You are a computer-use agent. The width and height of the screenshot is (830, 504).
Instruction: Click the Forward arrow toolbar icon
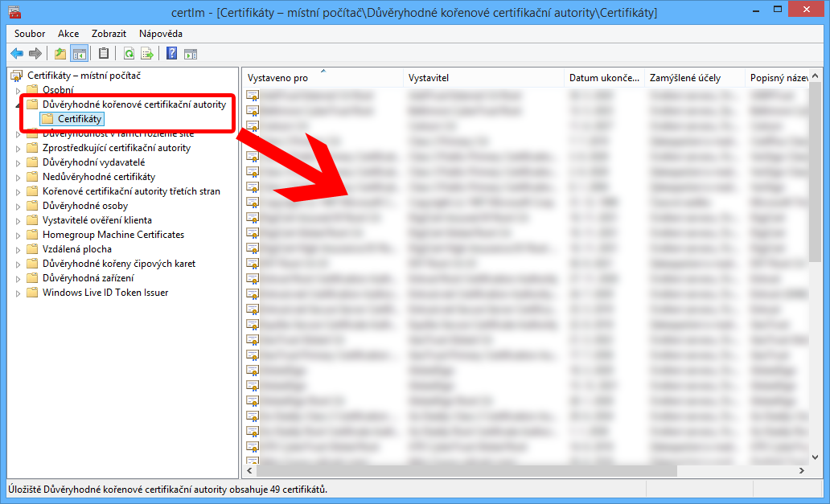(35, 54)
